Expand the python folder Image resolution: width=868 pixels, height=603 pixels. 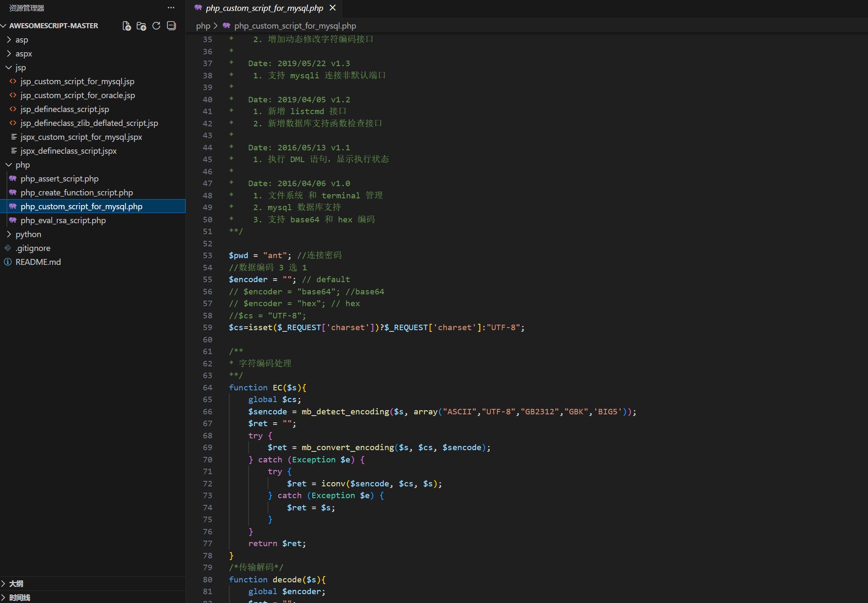point(28,234)
